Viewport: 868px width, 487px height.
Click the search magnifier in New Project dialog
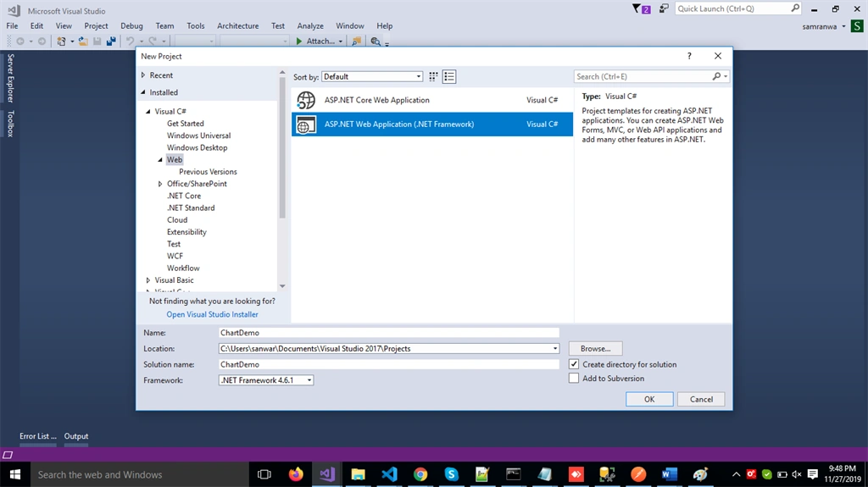(x=716, y=76)
